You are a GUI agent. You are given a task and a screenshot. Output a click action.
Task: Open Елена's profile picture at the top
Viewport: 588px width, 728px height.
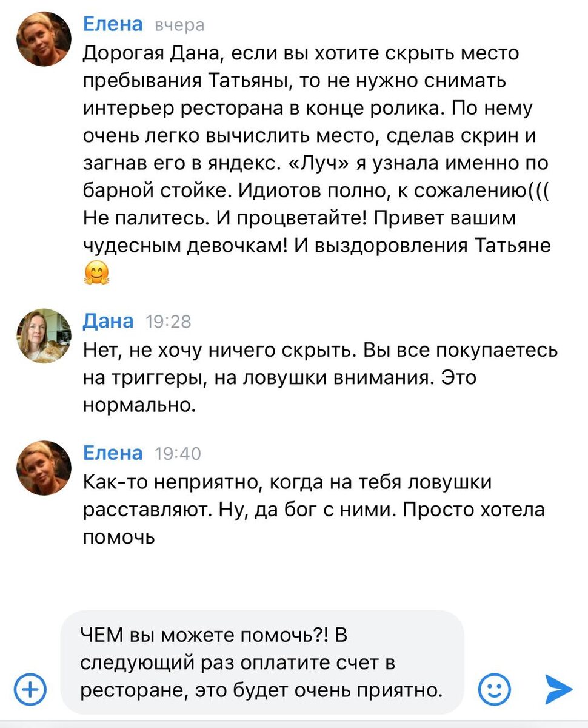43,39
